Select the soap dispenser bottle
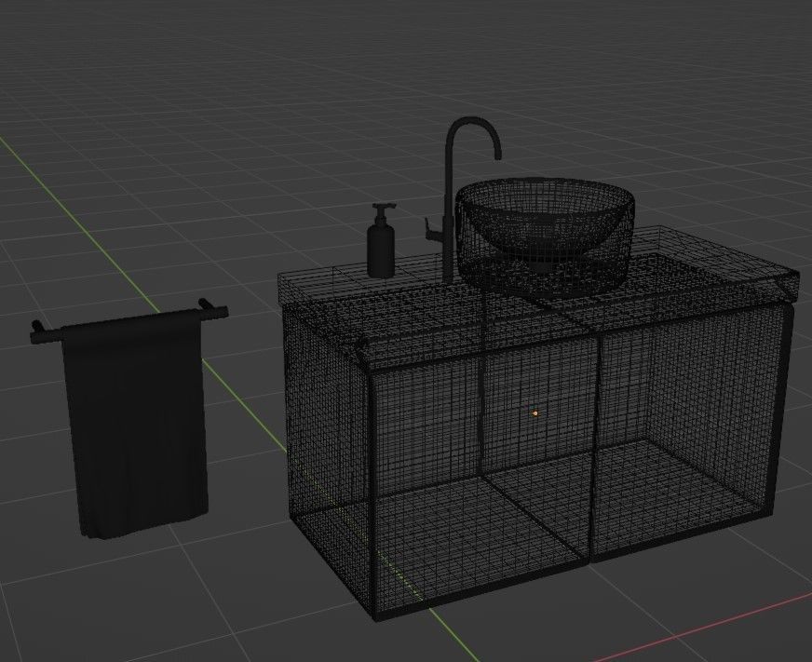 pos(382,241)
